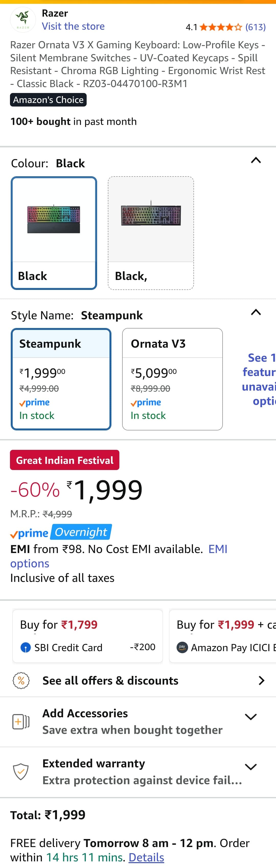The image size is (276, 868).
Task: Expand the Extended warranty section
Action: pos(251,767)
